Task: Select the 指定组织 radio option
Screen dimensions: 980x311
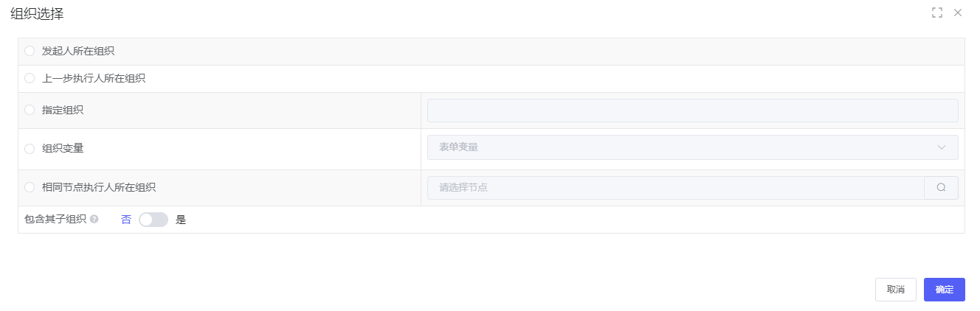Action: [x=30, y=110]
